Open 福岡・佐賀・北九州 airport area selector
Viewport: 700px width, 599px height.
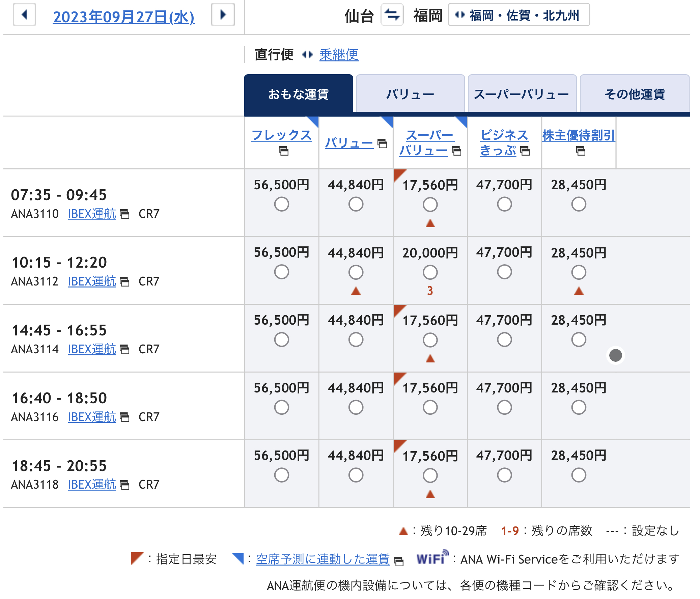click(x=519, y=15)
